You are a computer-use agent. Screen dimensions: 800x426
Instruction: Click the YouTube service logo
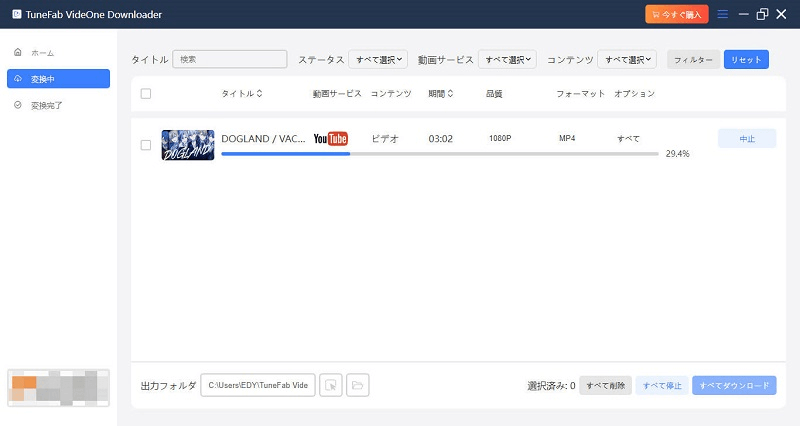click(330, 139)
